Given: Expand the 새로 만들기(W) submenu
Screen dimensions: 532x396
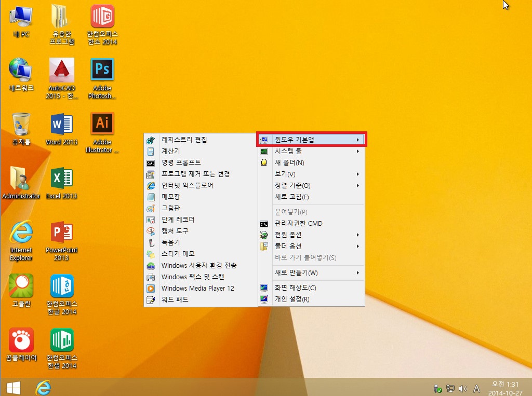Looking at the screenshot, I should (312, 273).
